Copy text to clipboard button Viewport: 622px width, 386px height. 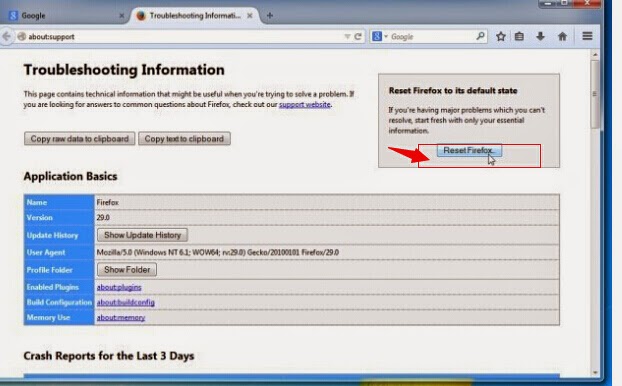184,139
